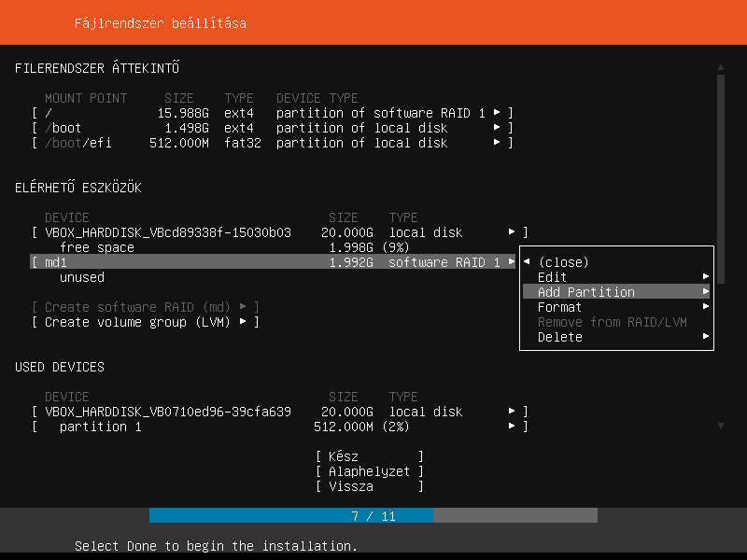Close the popup via (close) entry
Viewport: 747px width, 560px height.
tap(563, 262)
